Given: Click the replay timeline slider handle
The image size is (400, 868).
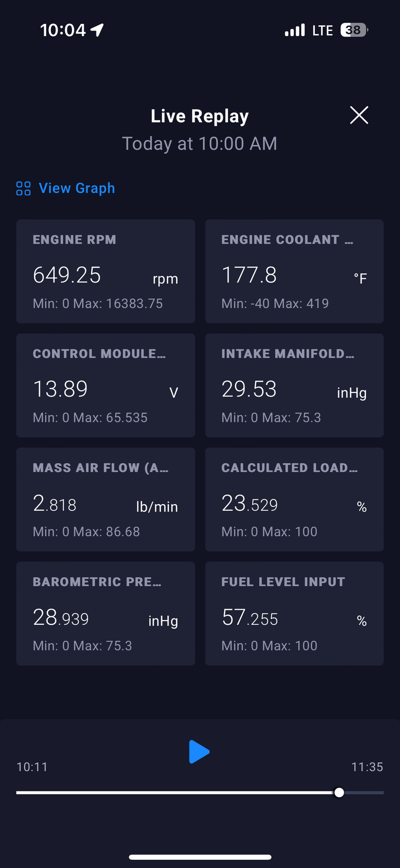Looking at the screenshot, I should coord(339,792).
